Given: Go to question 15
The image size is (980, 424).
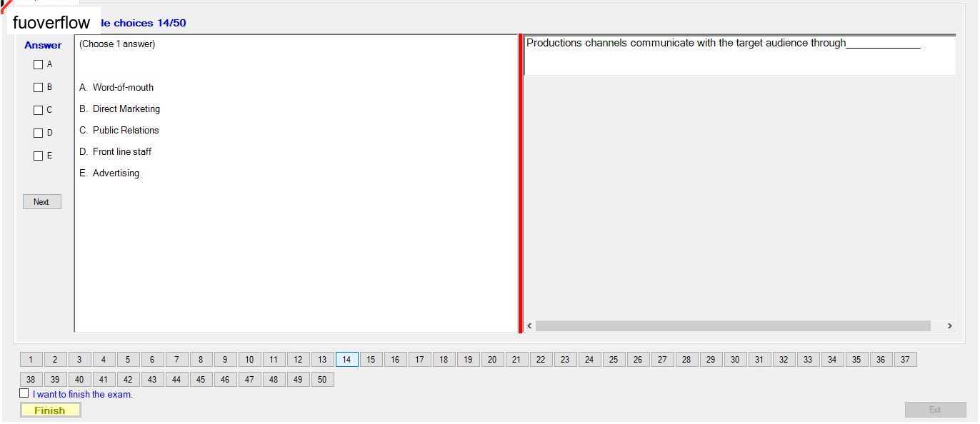Looking at the screenshot, I should 371,360.
